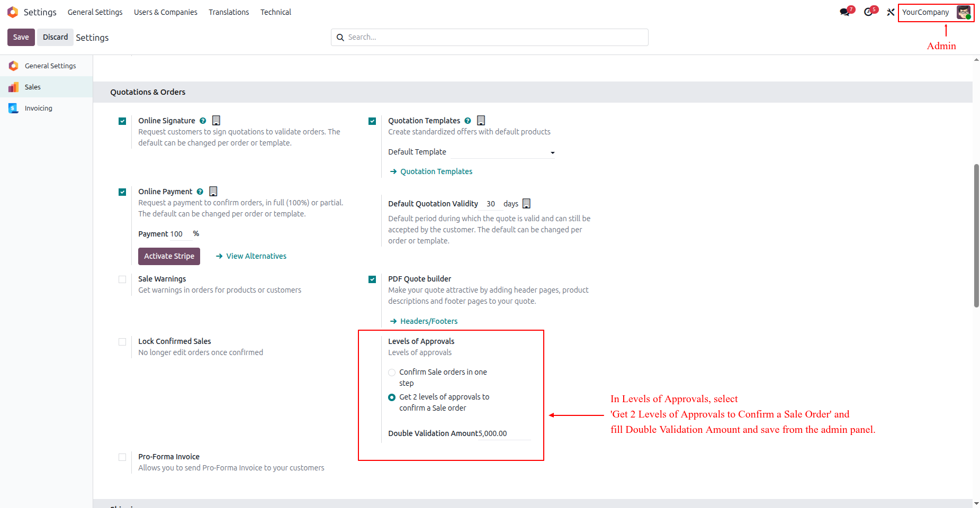Open the debug tools wrench icon
The image size is (980, 508).
[891, 12]
